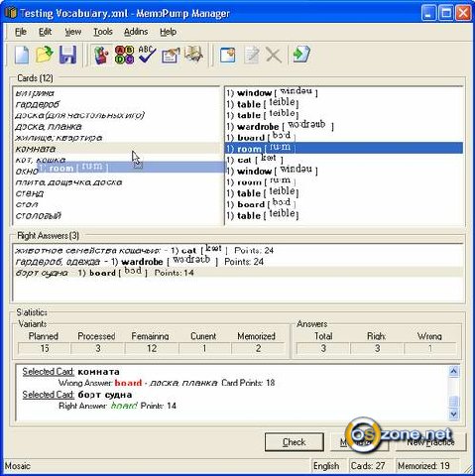
Task: Open the View menu
Action: coord(72,32)
